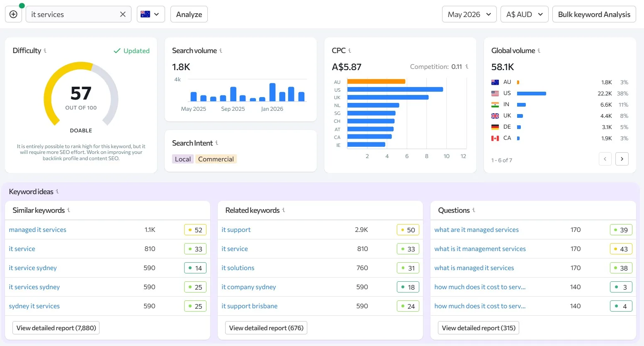Screen dimensions: 644x346
Task: Click the Analyze button
Action: 189,14
